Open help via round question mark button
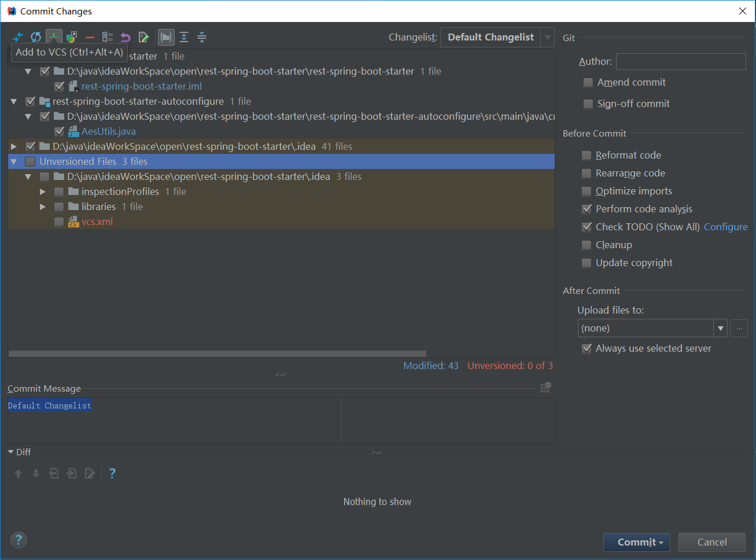756x560 pixels. (x=19, y=540)
